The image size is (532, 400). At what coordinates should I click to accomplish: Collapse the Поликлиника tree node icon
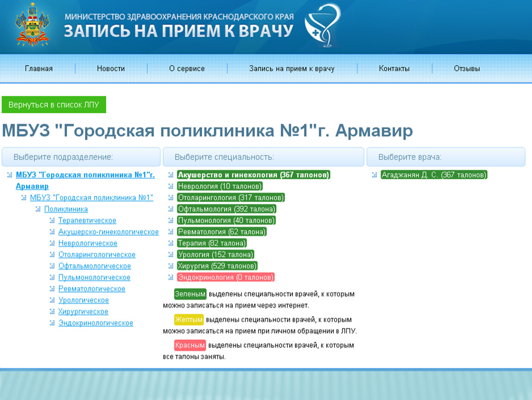pyautogui.click(x=38, y=209)
